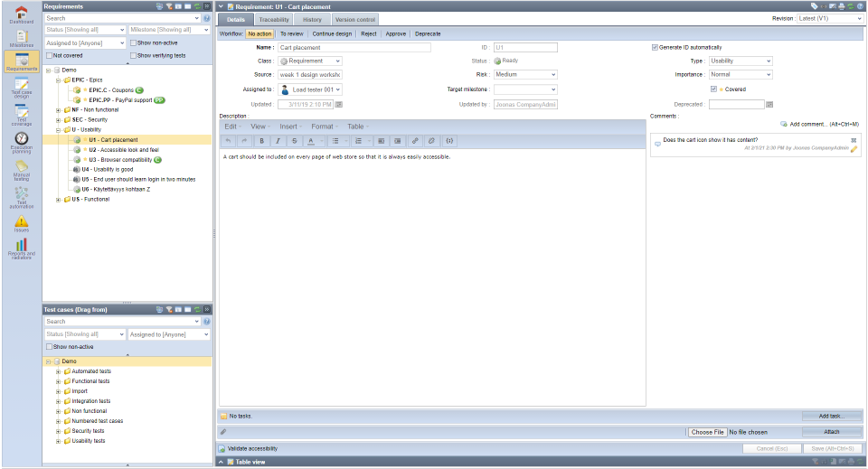Click the bullet list icon in editor

tap(335, 141)
